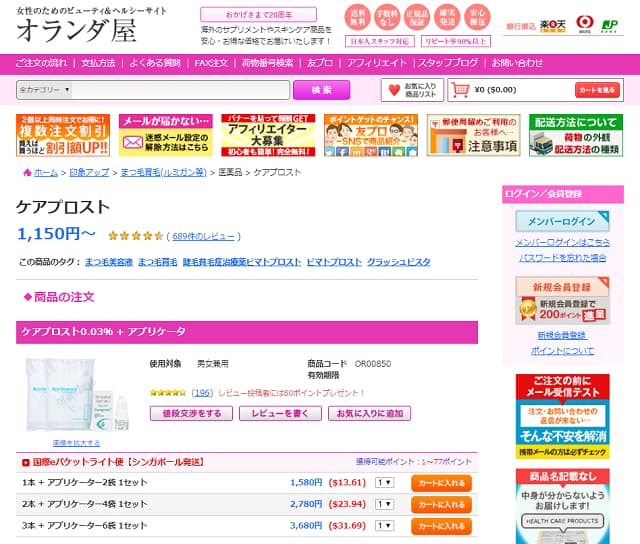The width and height of the screenshot is (640, 544).
Task: Click the shopping cart icon
Action: point(460,90)
